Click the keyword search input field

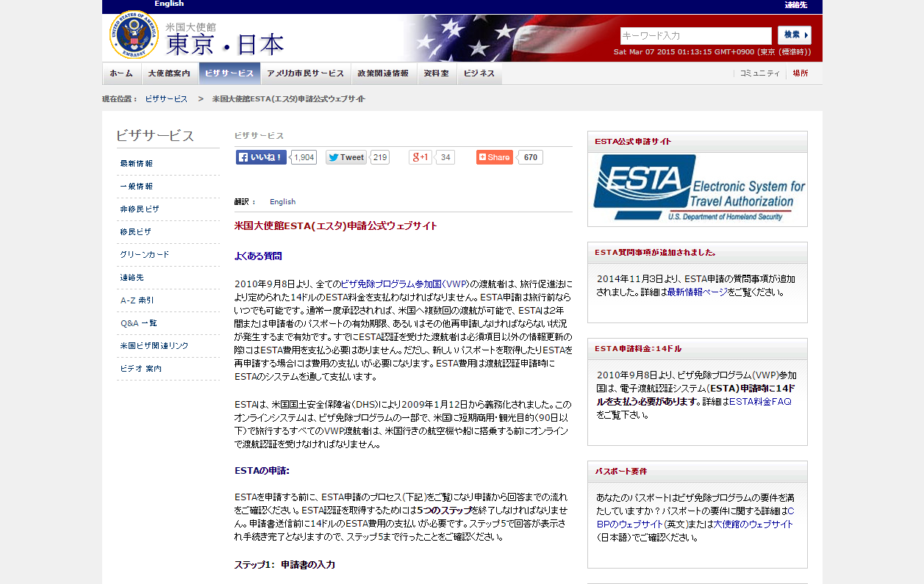tap(695, 35)
